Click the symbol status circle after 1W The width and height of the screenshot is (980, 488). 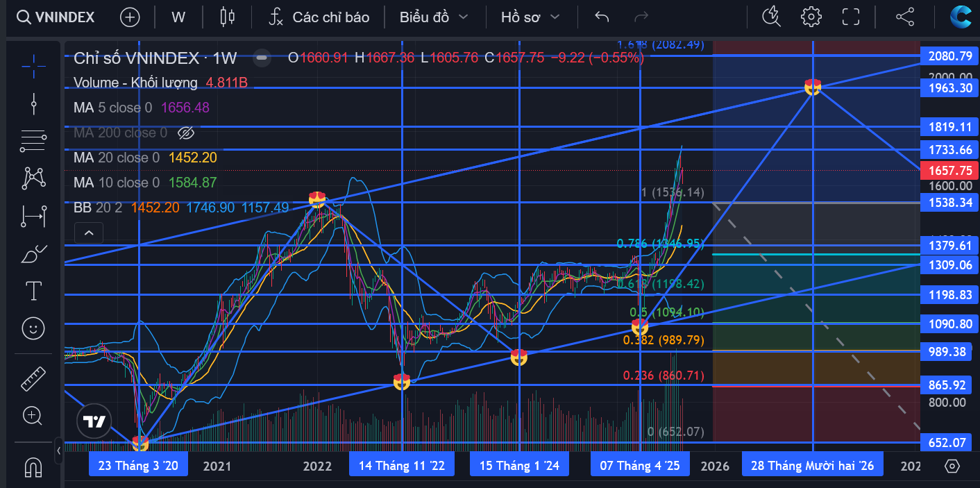tap(262, 58)
